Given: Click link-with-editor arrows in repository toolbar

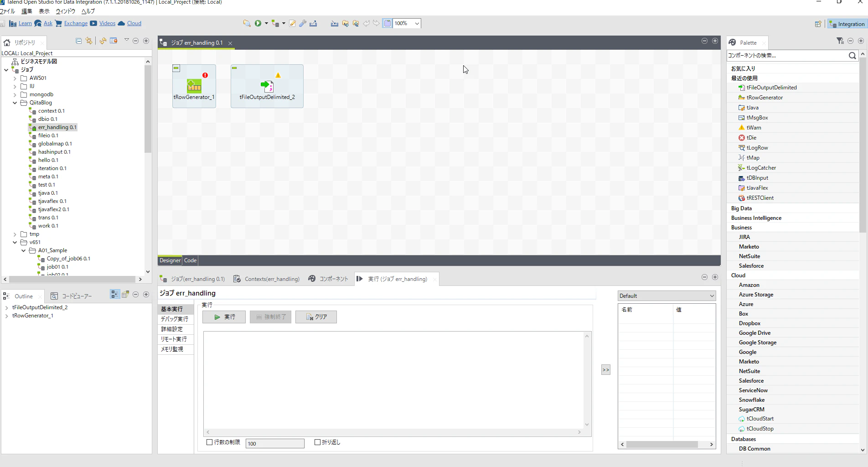Looking at the screenshot, I should (x=89, y=41).
